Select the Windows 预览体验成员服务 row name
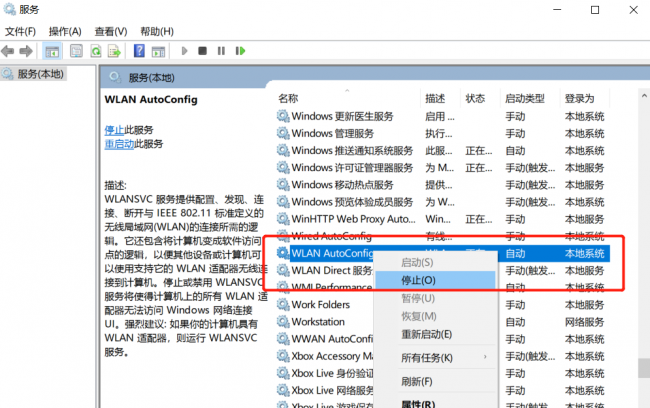650x408 pixels. coord(352,202)
